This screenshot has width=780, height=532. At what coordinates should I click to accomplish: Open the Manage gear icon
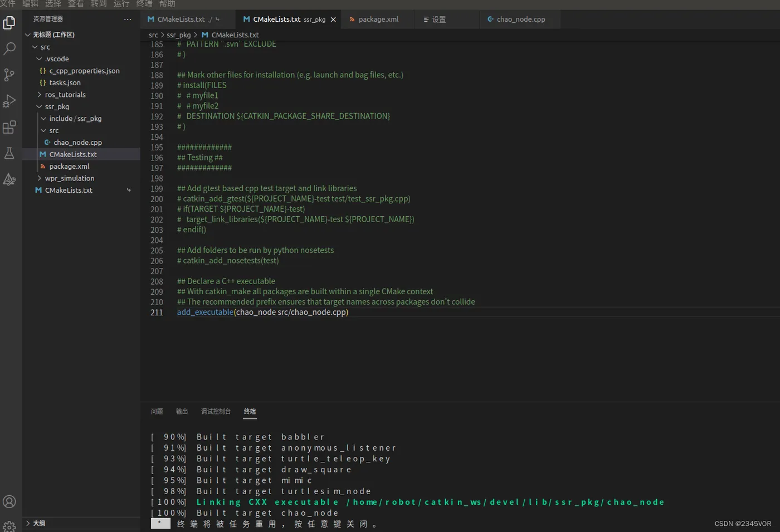9,526
